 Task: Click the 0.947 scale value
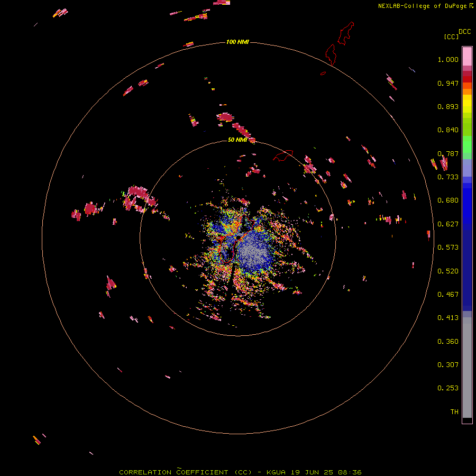coord(448,83)
